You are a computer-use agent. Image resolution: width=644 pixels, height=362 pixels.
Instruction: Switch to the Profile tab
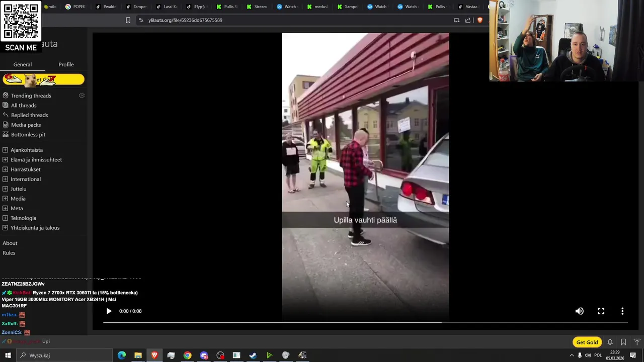[66, 64]
